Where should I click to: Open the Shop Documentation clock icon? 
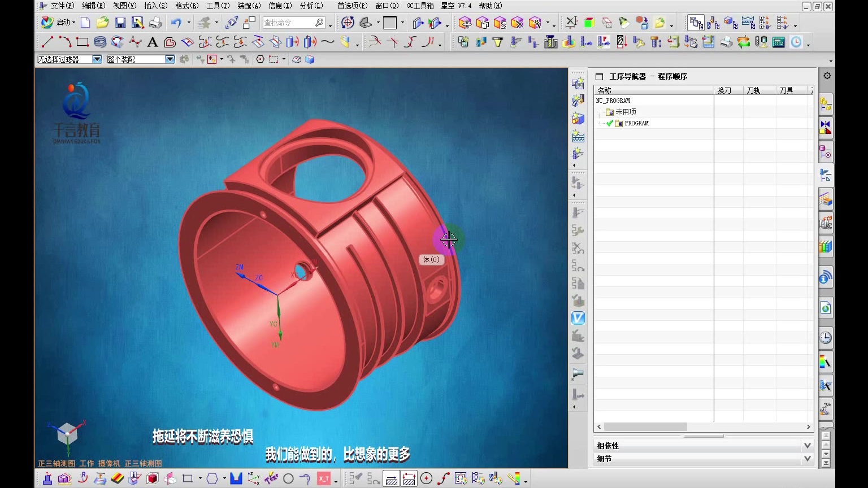coord(796,42)
